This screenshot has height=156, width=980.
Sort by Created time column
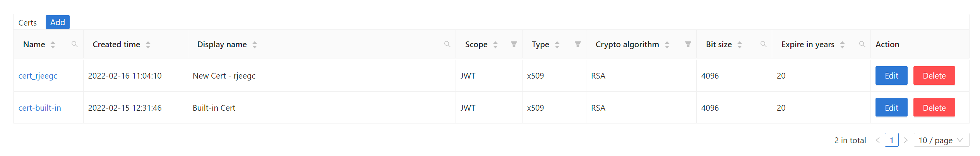pyautogui.click(x=148, y=45)
